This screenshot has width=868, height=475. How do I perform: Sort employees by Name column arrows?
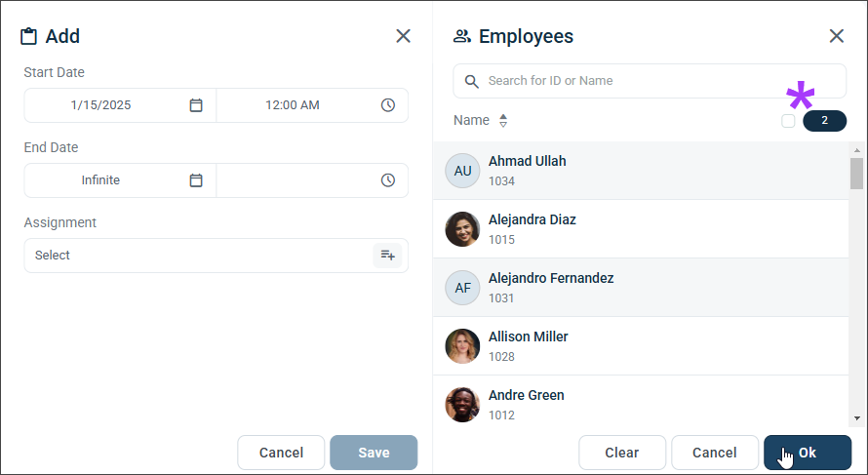(503, 121)
